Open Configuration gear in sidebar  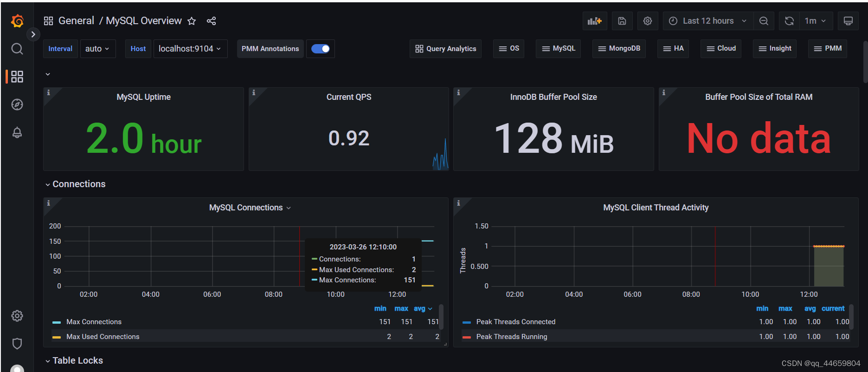tap(17, 316)
